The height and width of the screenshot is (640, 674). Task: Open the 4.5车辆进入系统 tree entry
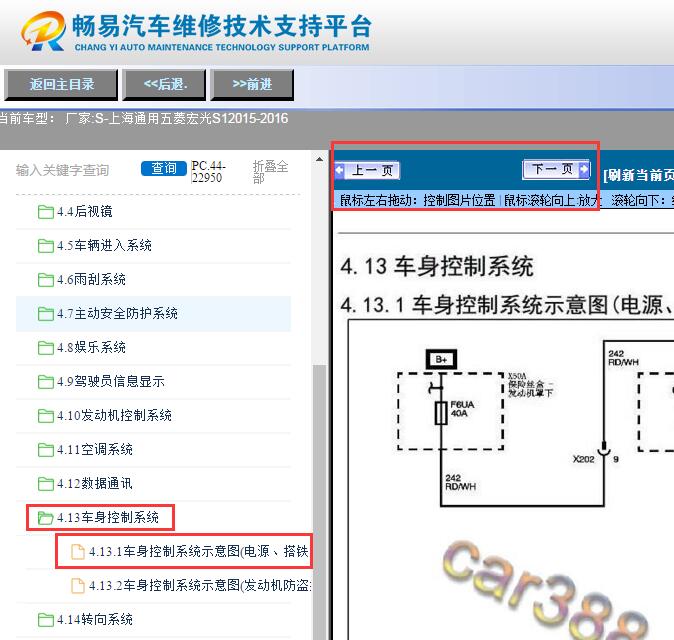pos(104,245)
